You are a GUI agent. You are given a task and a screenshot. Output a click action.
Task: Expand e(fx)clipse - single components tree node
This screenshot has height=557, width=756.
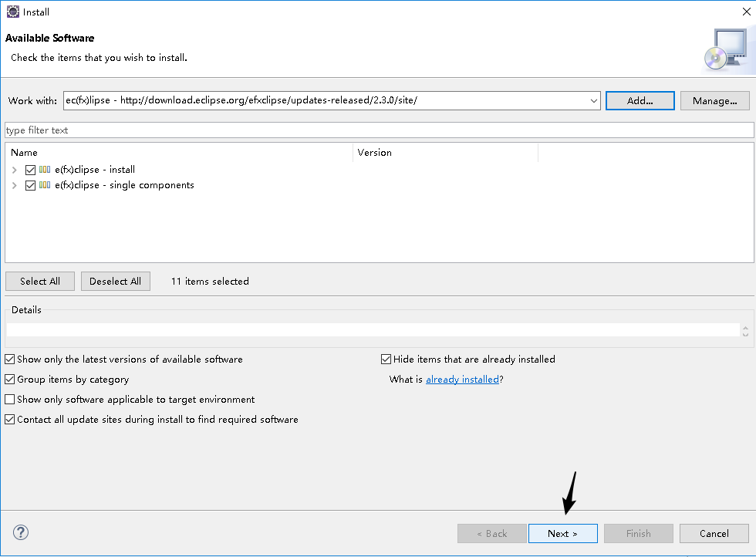click(x=15, y=185)
